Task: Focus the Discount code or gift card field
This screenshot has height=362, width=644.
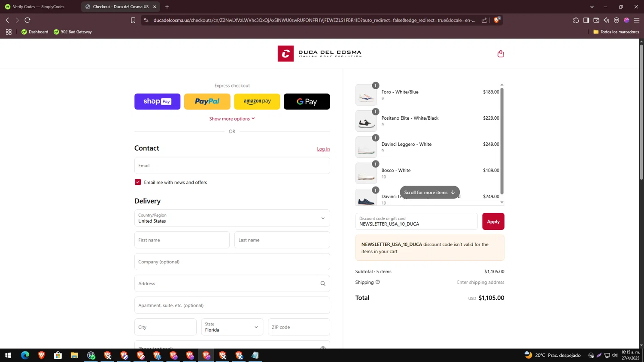Action: pos(416,221)
